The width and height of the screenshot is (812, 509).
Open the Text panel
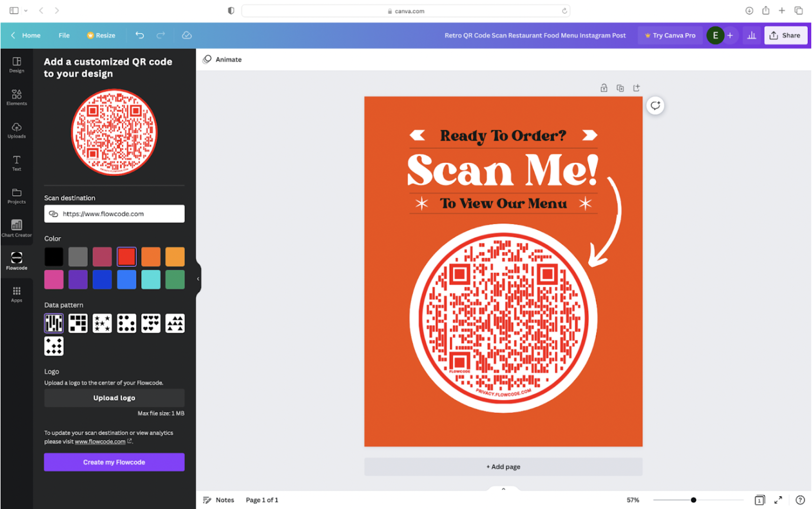(x=17, y=162)
